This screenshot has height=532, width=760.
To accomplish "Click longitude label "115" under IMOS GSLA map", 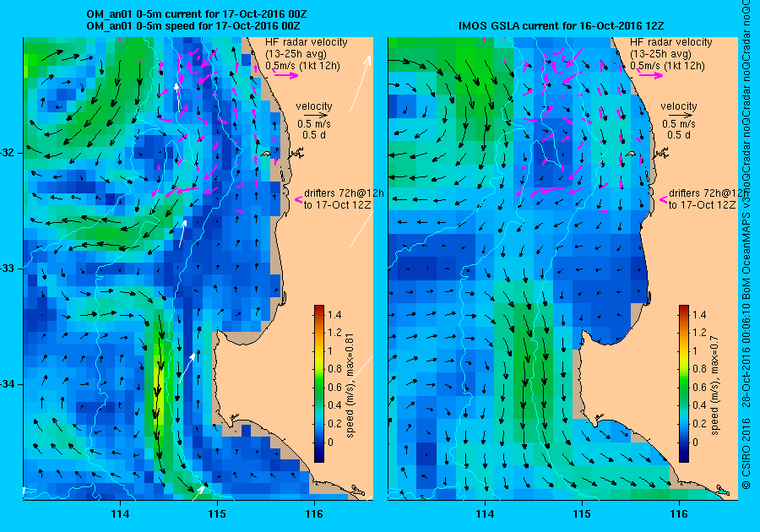I will (582, 513).
